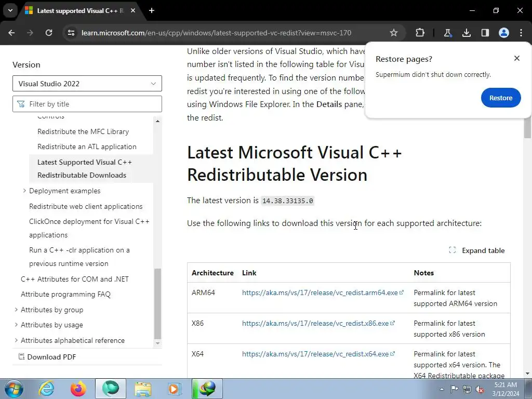
Task: Click the page scrollbar thumb
Action: [527, 128]
